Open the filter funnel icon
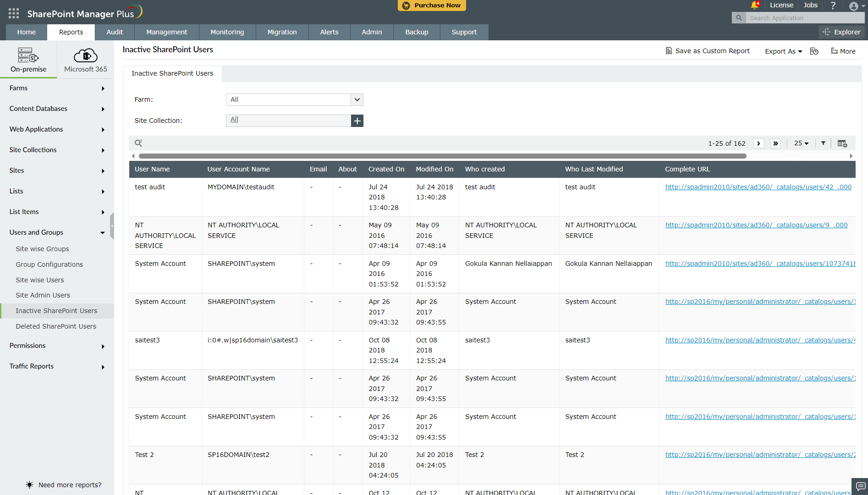This screenshot has height=495, width=868. (x=823, y=143)
